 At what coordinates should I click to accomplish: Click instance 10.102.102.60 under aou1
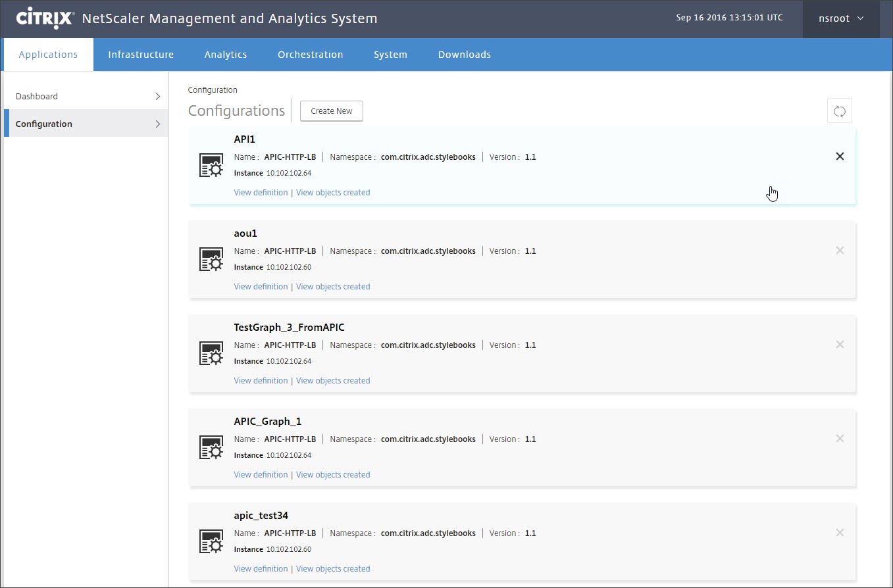coord(288,268)
